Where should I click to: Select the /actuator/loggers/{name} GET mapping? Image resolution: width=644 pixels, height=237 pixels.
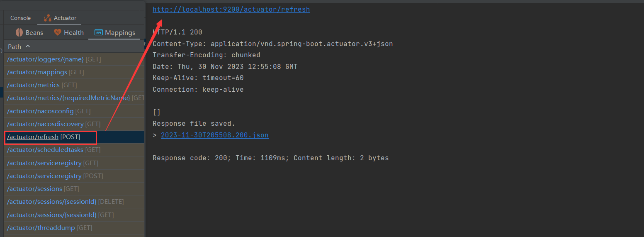coord(45,59)
